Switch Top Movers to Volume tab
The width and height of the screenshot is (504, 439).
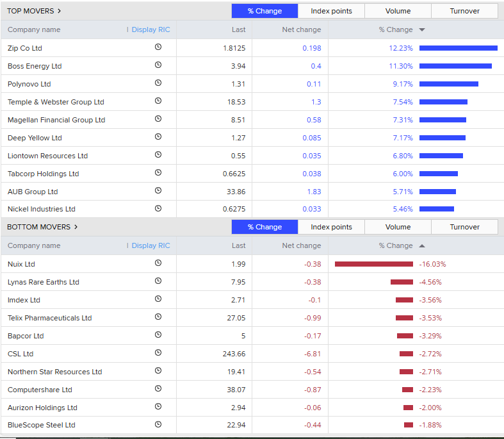398,11
